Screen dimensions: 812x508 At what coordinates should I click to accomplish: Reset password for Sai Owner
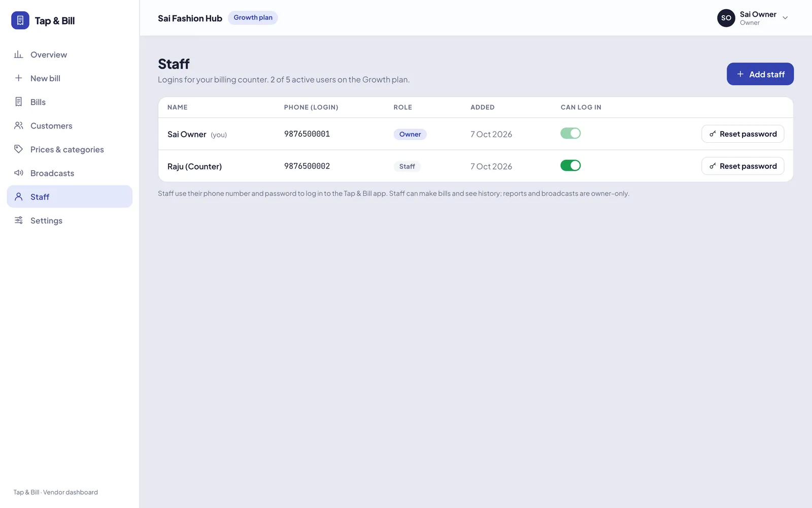point(743,134)
